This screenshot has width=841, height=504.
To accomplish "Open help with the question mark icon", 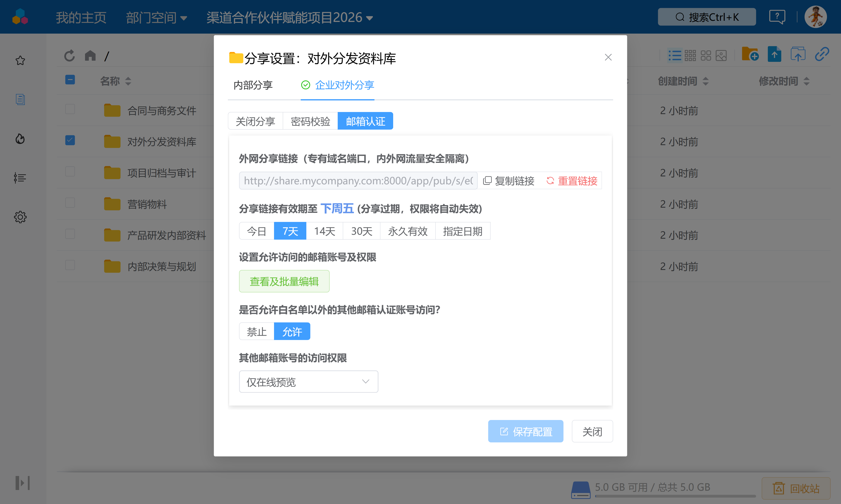I will coord(777,16).
